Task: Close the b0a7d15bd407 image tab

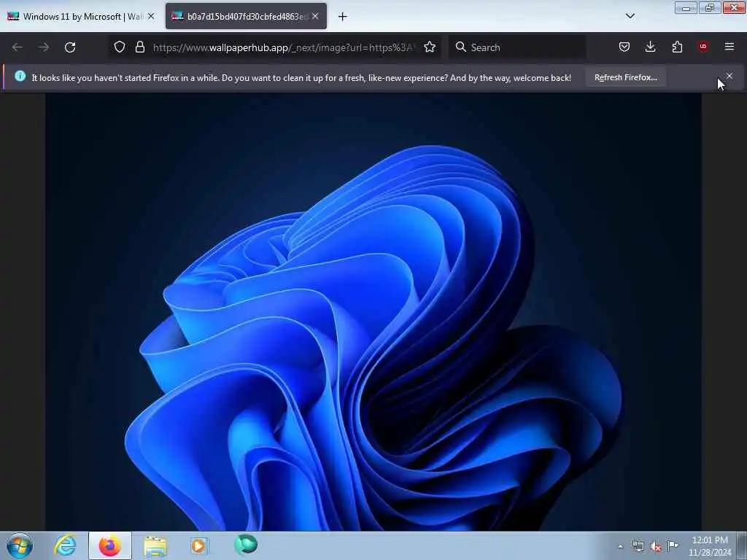Action: 315,17
